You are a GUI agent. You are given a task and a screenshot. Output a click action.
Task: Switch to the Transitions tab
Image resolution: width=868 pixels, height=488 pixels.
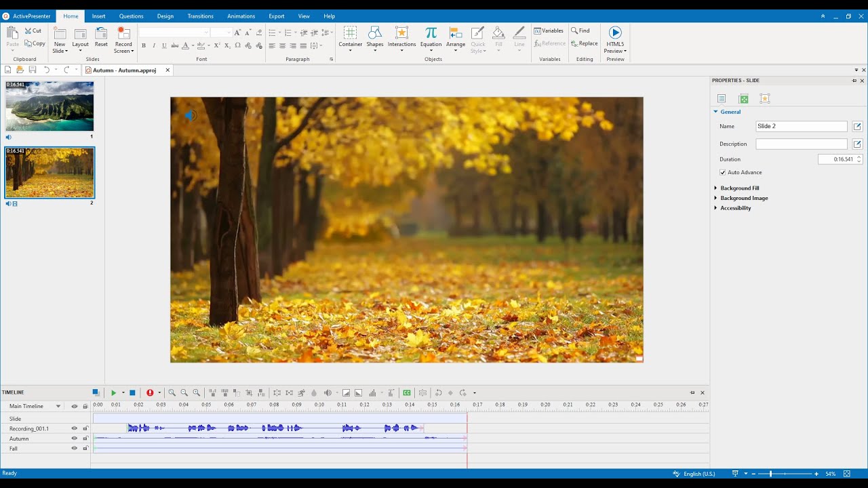click(200, 16)
